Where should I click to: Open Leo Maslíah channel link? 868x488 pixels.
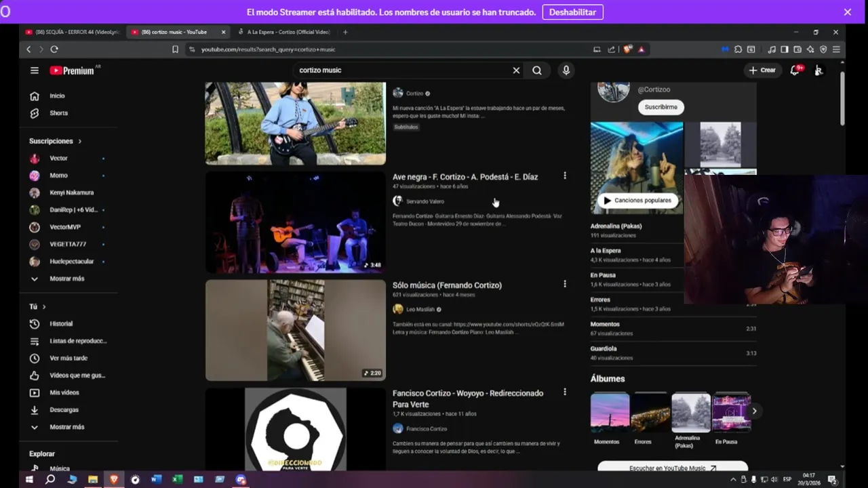click(420, 310)
